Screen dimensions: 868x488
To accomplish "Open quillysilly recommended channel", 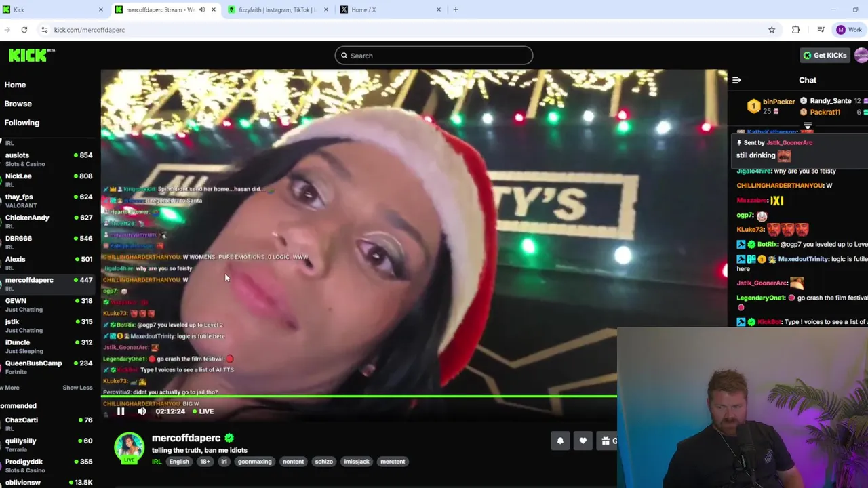I will (x=47, y=445).
